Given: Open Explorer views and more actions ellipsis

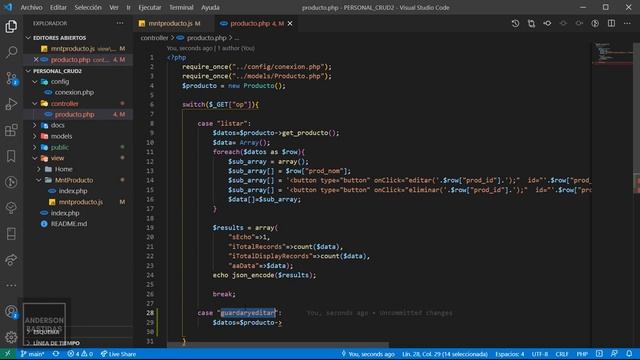Looking at the screenshot, I should pyautogui.click(x=120, y=23).
